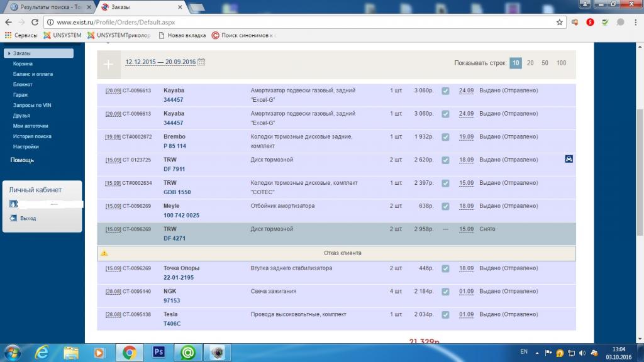The height and width of the screenshot is (362, 644).
Task: Open Photoshop from taskbar
Action: (x=159, y=353)
